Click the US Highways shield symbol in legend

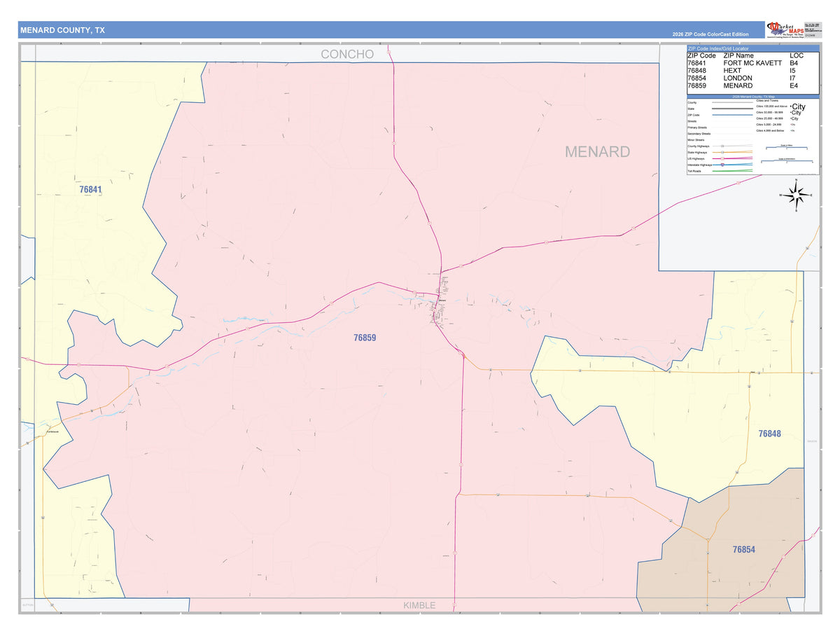pyautogui.click(x=722, y=158)
